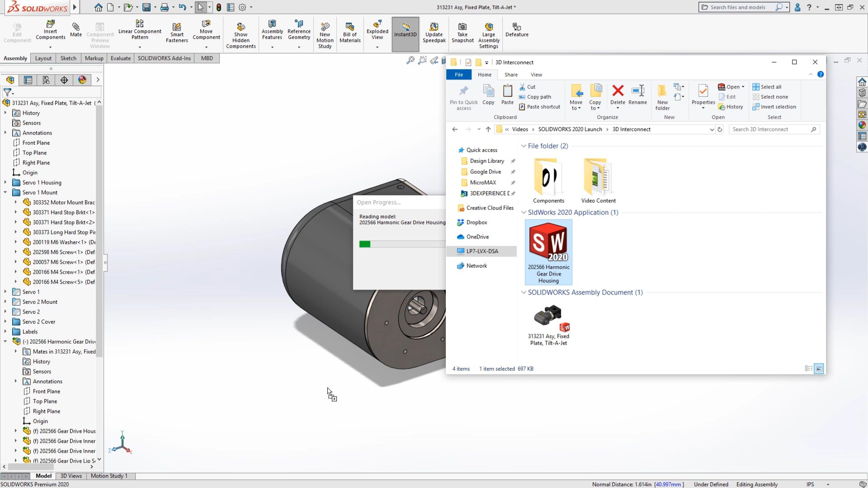Image resolution: width=868 pixels, height=488 pixels.
Task: Switch to Motion Study 1 tab
Action: coord(109,476)
